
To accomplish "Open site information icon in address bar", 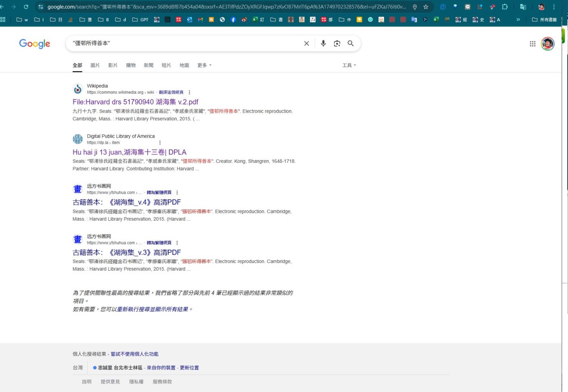I will coord(41,7).
